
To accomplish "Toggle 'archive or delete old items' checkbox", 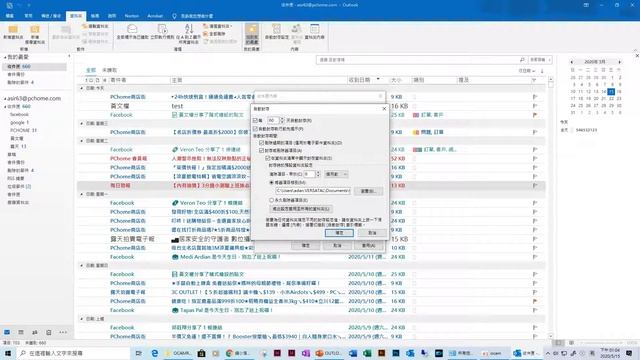I will click(262, 150).
